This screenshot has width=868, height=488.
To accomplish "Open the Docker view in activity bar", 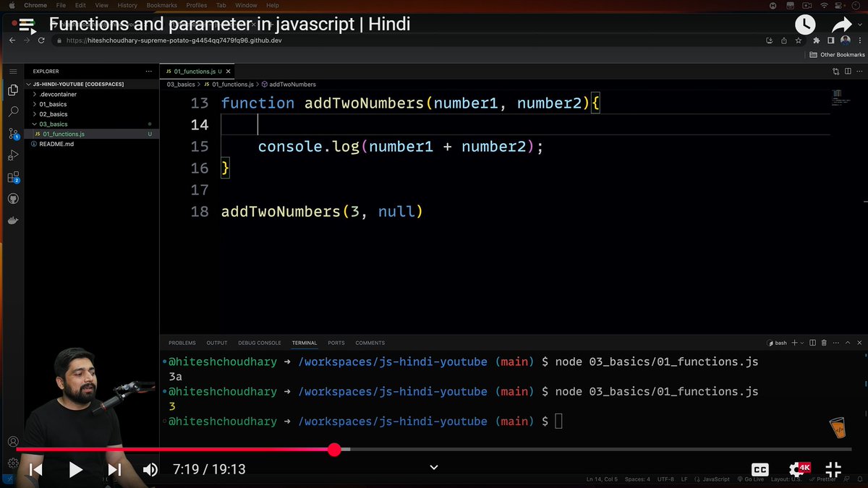I will 13,221.
